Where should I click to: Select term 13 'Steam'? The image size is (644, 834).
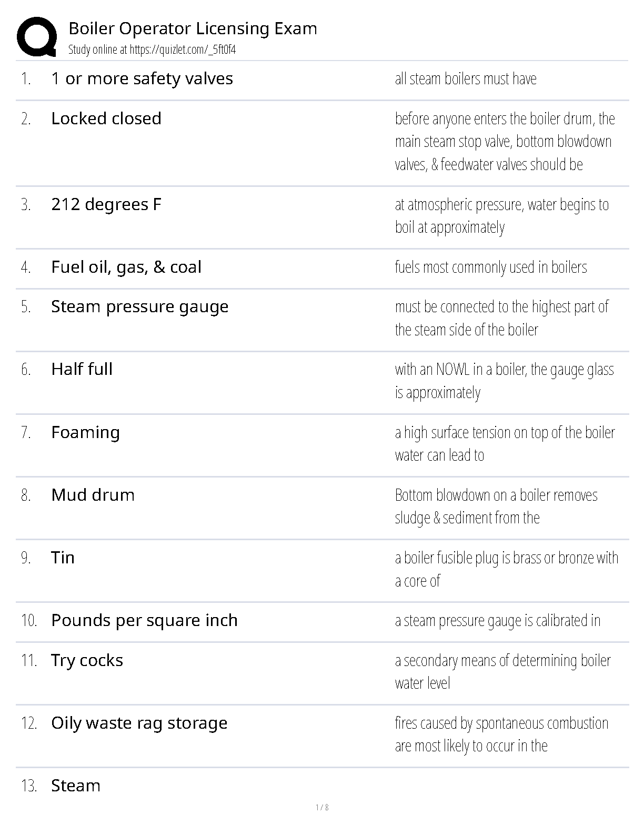coord(76,786)
